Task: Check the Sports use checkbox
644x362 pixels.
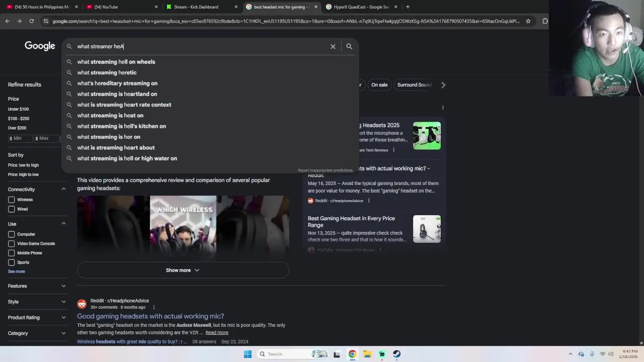Action: [12, 262]
